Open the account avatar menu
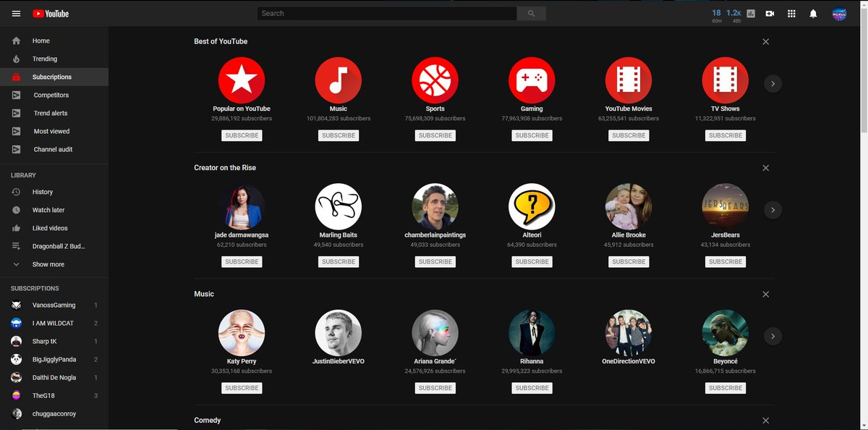This screenshot has height=430, width=868. [x=839, y=13]
